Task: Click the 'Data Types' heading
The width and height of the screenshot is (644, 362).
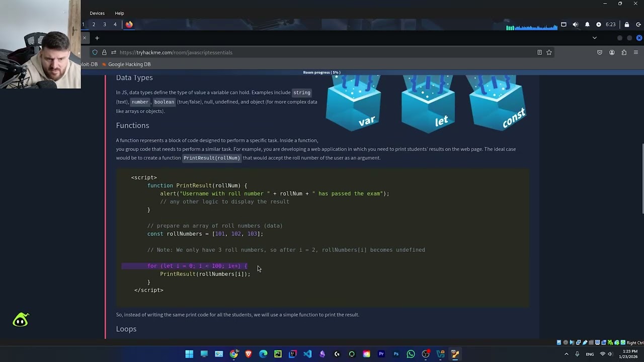Action: pyautogui.click(x=134, y=77)
